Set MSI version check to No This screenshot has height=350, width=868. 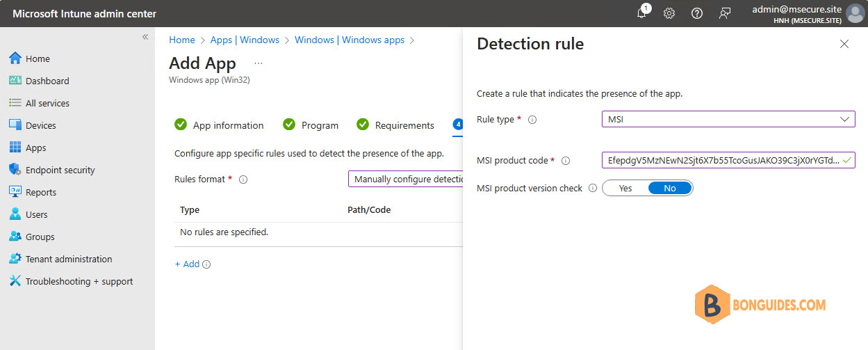point(670,188)
